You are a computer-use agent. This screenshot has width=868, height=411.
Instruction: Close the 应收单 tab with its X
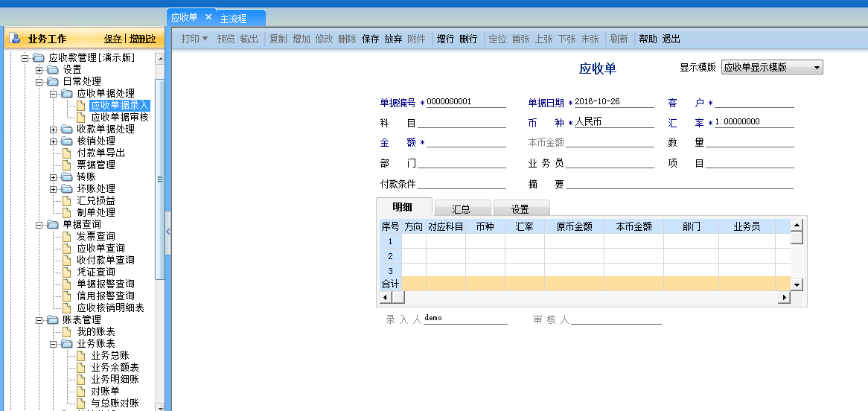208,17
